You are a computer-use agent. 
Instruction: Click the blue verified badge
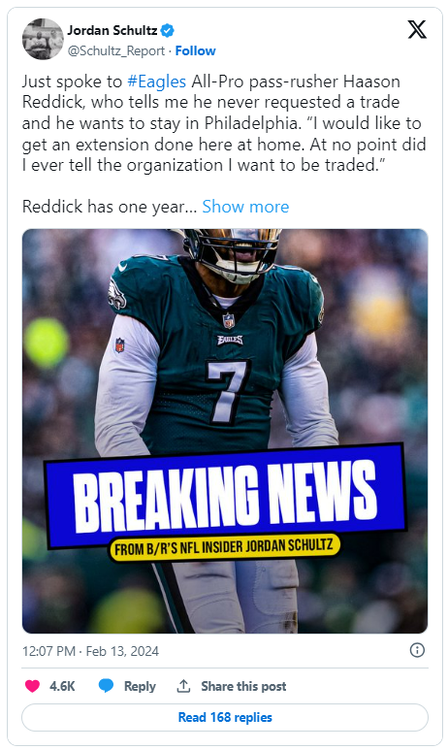pyautogui.click(x=167, y=31)
